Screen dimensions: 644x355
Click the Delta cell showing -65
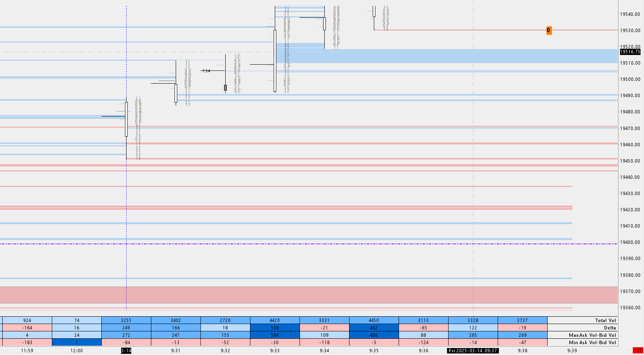click(x=423, y=328)
